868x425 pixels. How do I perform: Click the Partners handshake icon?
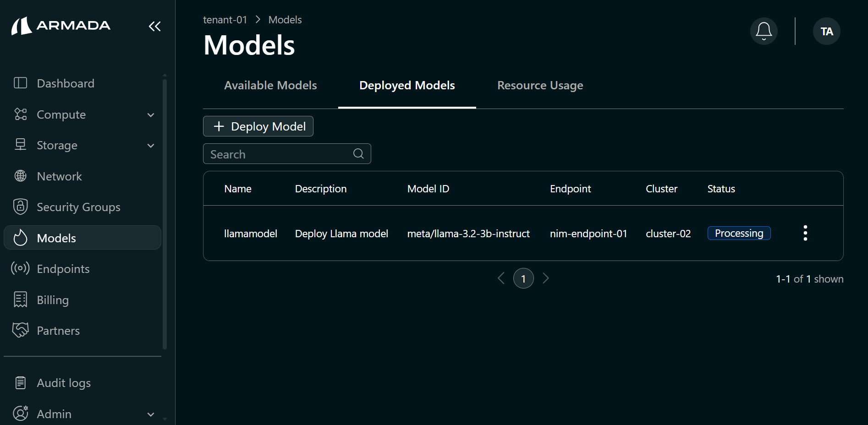tap(21, 330)
